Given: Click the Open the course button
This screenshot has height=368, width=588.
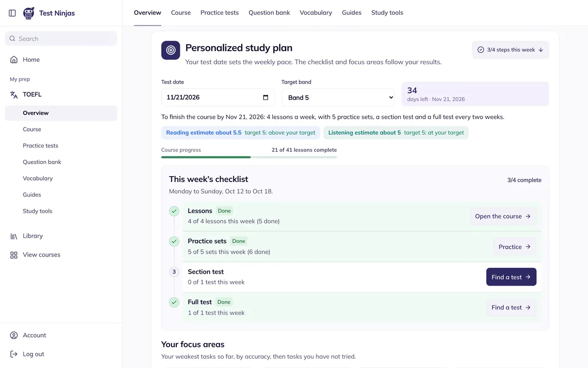Looking at the screenshot, I should tap(503, 216).
